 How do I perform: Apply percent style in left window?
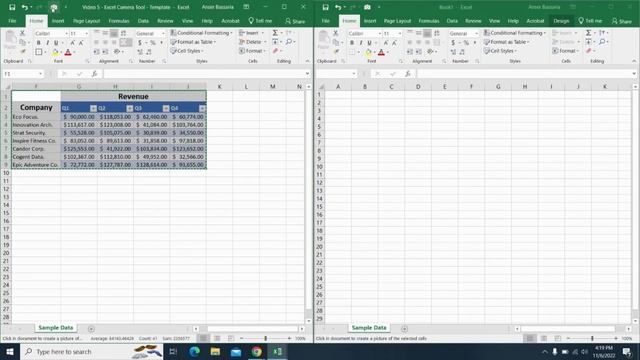tap(153, 42)
